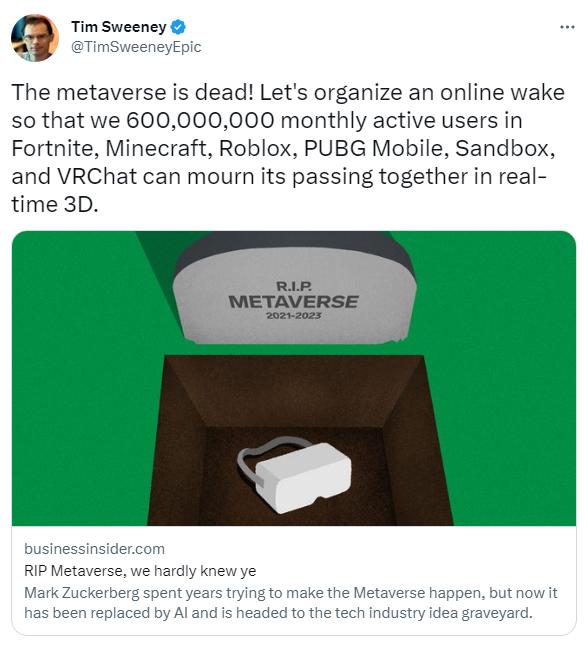Open the Tim Sweeney display name

coord(119,27)
